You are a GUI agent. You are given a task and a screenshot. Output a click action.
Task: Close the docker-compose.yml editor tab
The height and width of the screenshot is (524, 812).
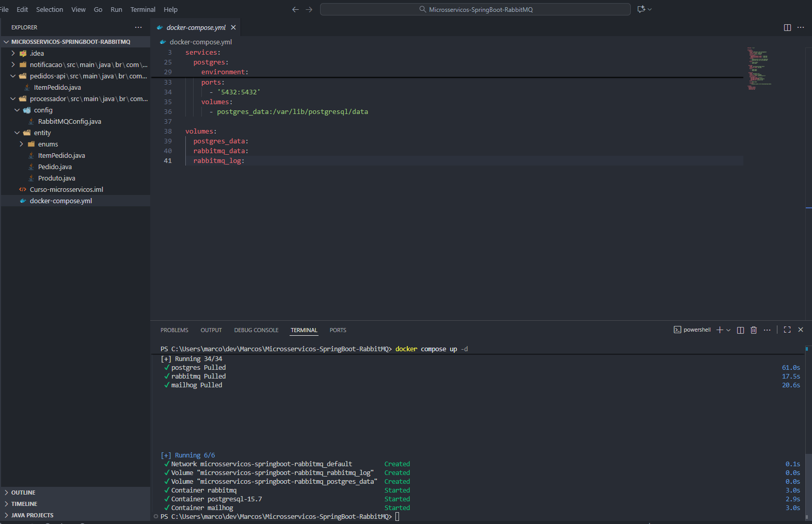(233, 27)
